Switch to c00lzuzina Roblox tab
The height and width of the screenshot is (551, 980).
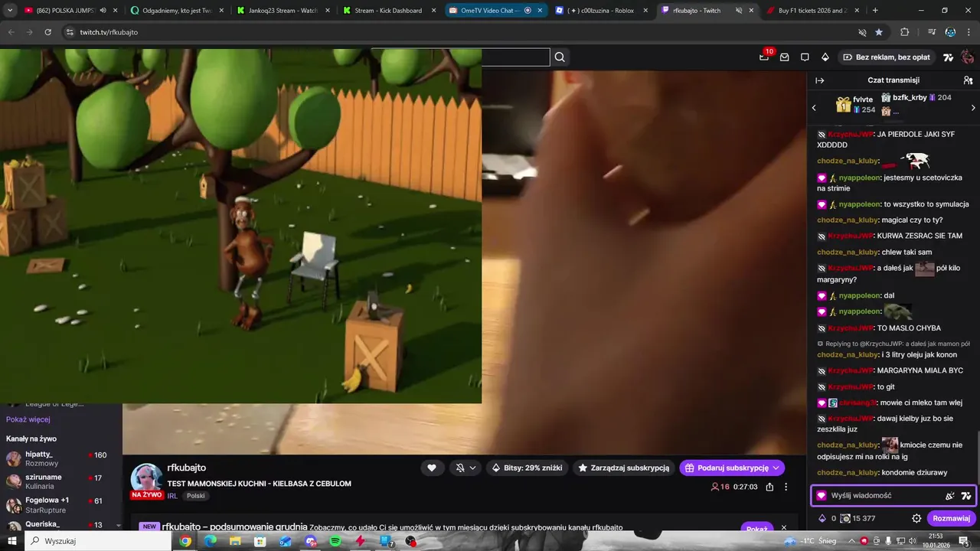[x=601, y=11]
